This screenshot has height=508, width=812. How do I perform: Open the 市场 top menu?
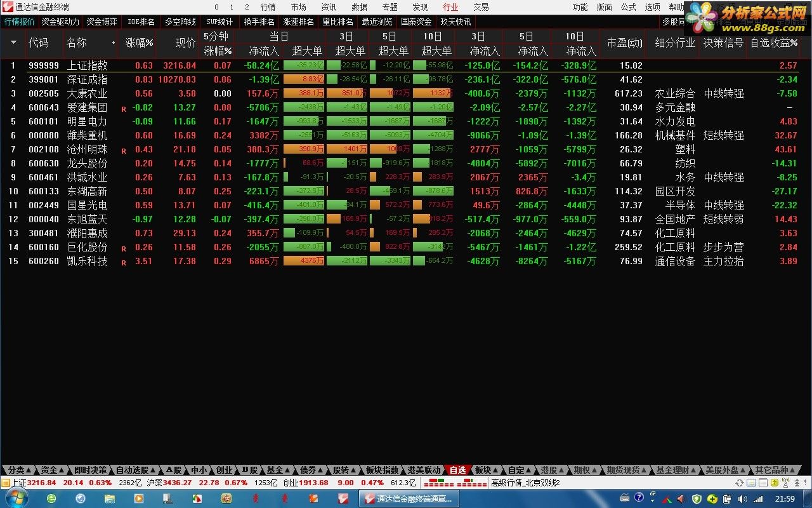298,7
